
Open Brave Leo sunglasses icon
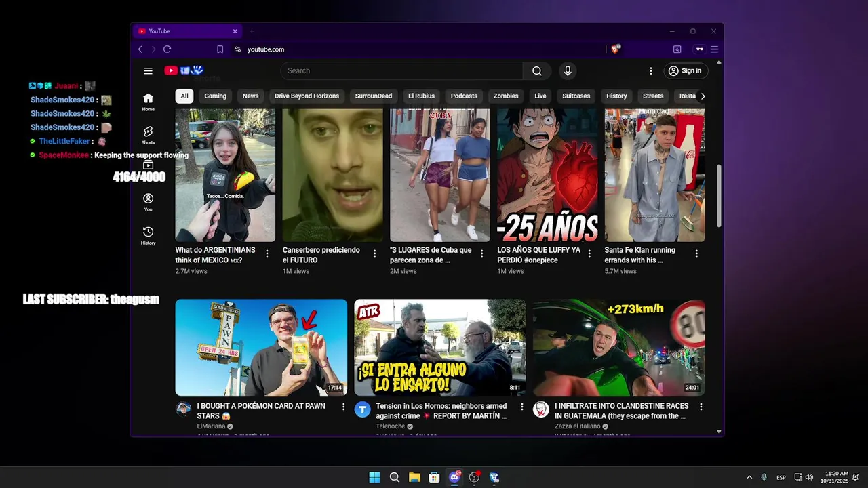[699, 49]
